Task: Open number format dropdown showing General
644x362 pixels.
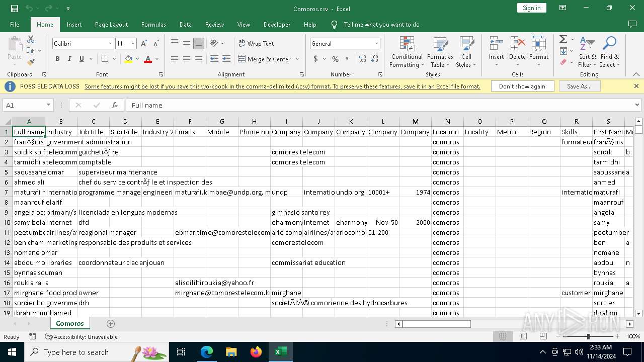Action: [376, 44]
